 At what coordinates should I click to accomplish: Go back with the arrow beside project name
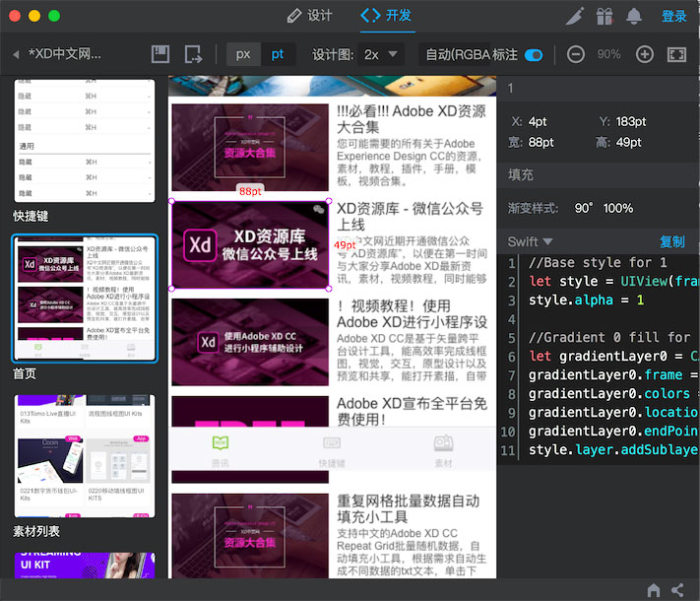coord(16,54)
